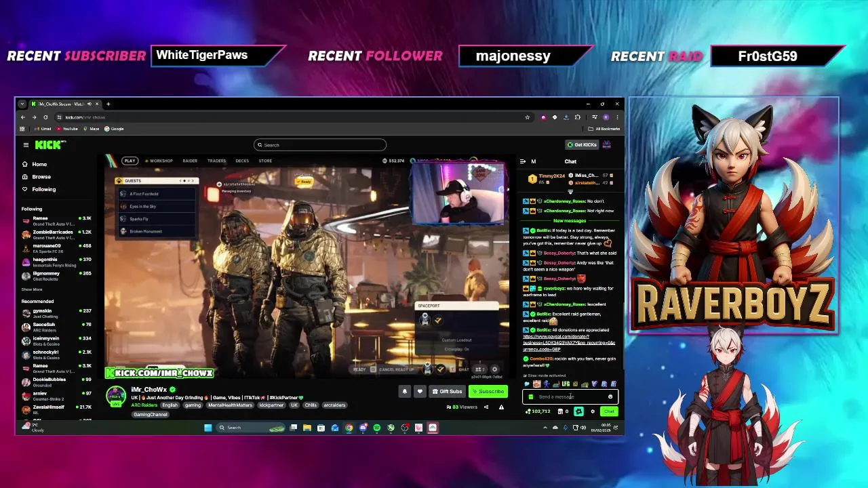Open chat settings gear icon
Image resolution: width=868 pixels, height=488 pixels.
593,411
